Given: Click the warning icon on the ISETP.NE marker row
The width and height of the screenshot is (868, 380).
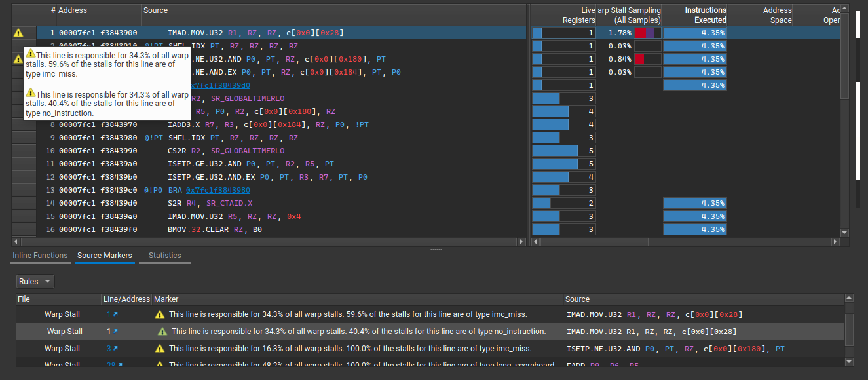Looking at the screenshot, I should click(159, 348).
